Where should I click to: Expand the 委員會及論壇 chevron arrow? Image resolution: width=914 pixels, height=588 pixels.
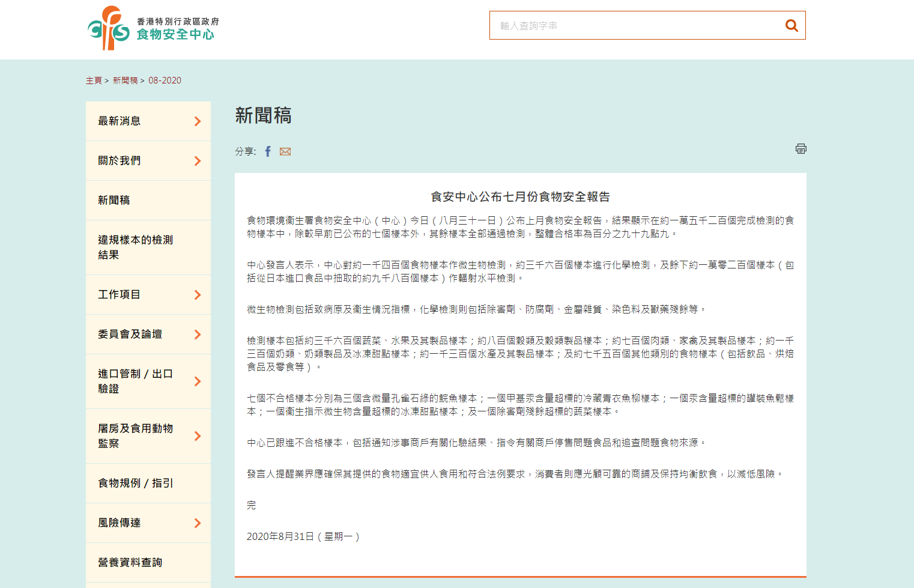[x=198, y=335]
